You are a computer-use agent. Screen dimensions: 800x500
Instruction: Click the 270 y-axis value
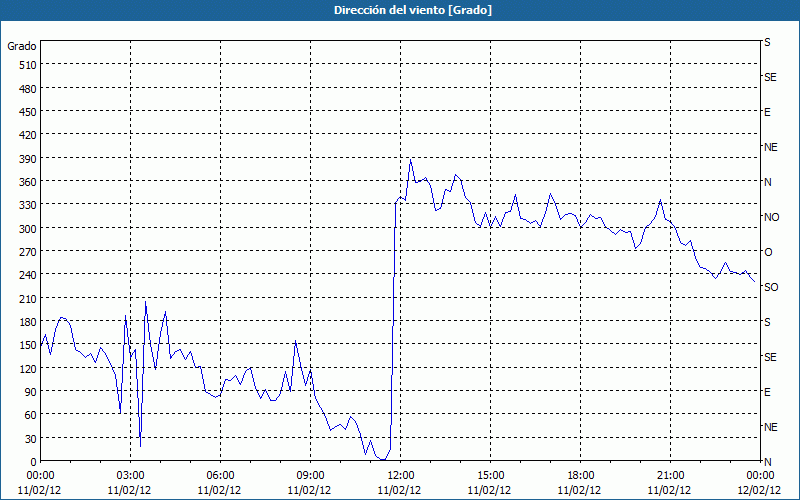click(x=29, y=252)
